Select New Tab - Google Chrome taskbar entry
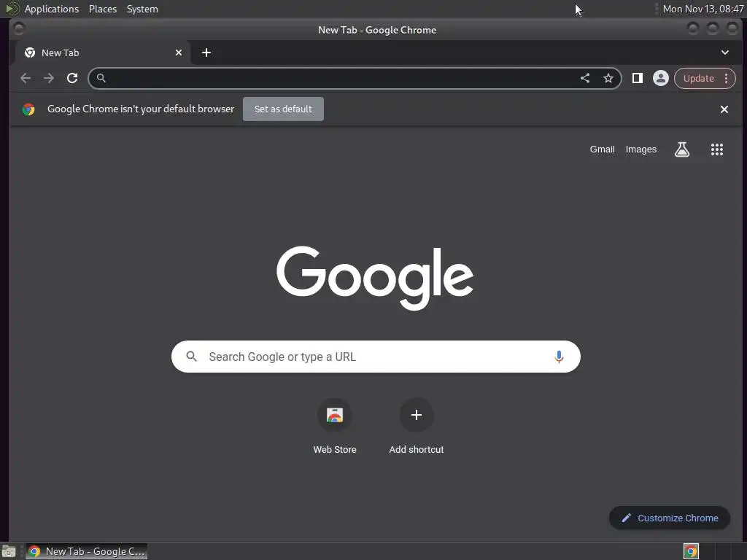Screen dimensions: 747x560 86,551
